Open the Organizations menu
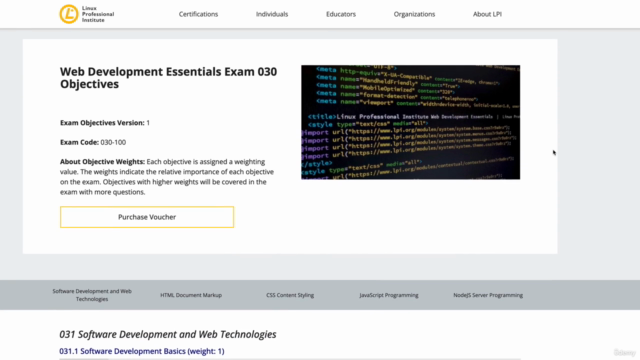640x360 pixels. click(414, 14)
